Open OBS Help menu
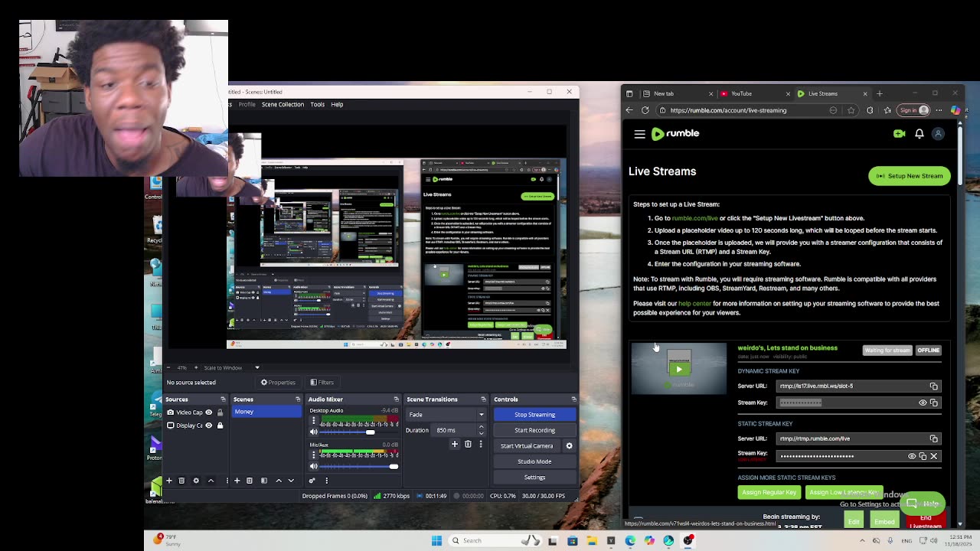This screenshot has height=551, width=980. (337, 104)
